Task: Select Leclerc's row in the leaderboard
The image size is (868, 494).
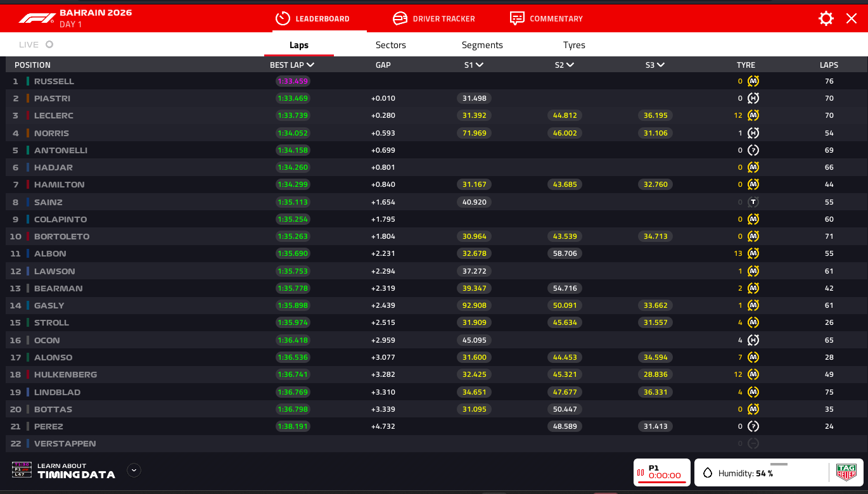Action: 54,116
